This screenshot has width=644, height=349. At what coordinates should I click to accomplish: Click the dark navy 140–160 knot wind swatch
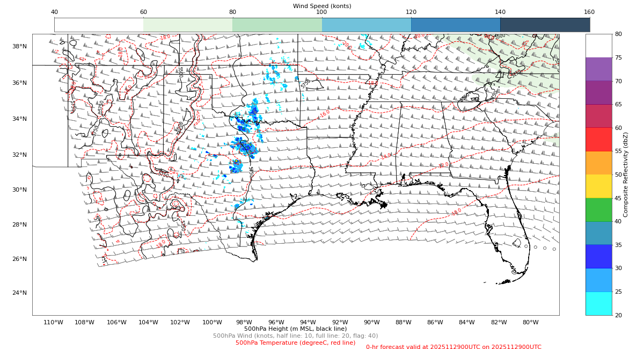545,25
